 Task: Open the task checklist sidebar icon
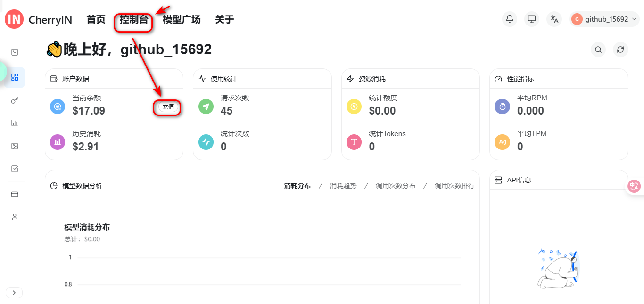tap(15, 169)
